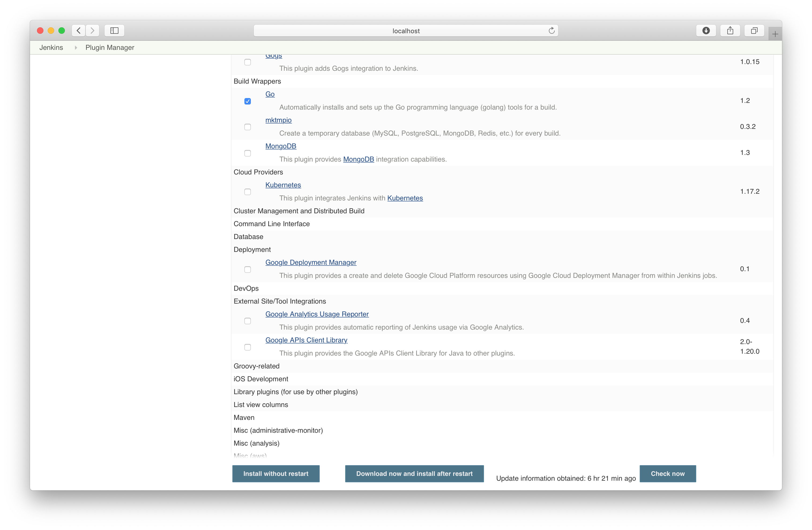
Task: Enable the MongoDB plugin checkbox
Action: pos(248,153)
